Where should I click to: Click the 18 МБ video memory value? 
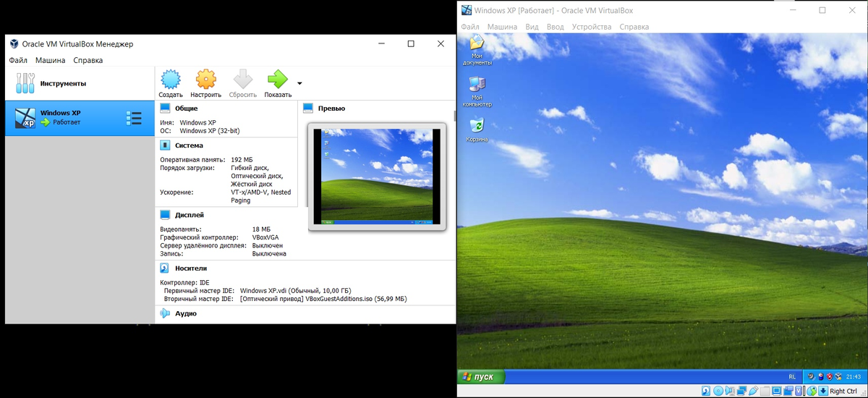(261, 229)
